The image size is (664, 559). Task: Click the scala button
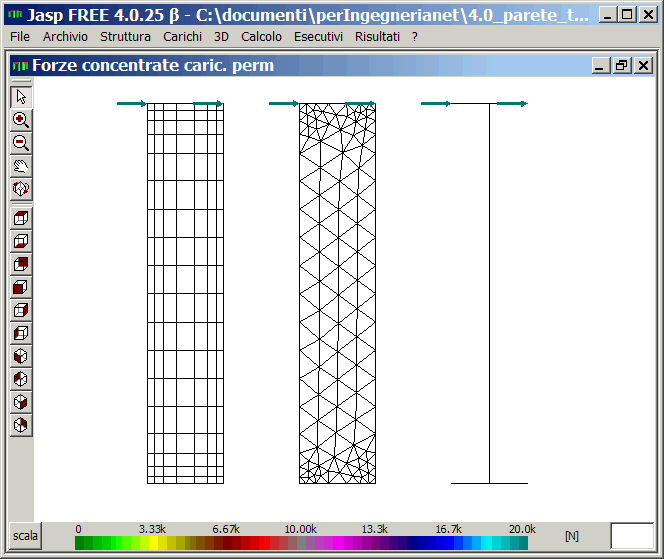[25, 536]
